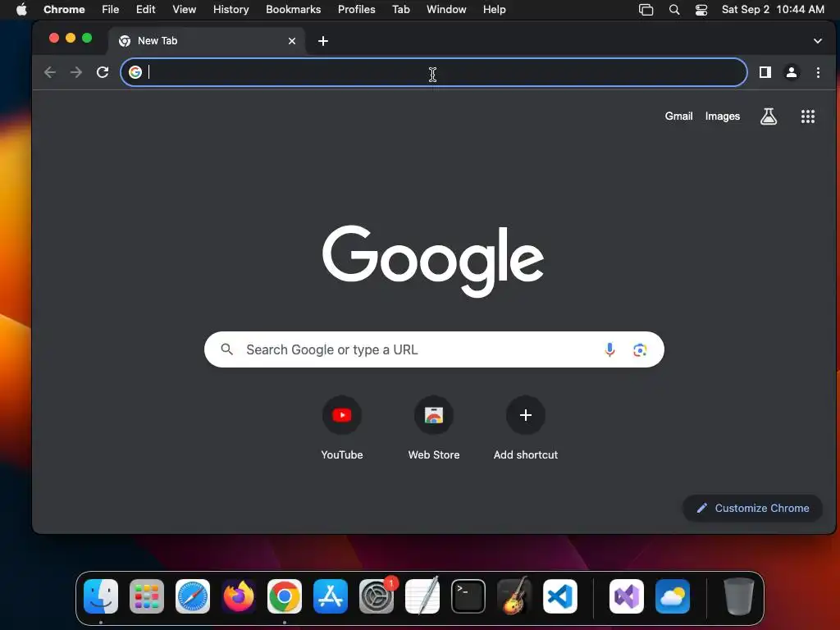This screenshot has width=840, height=630.
Task: Open the View menu
Action: 184,10
